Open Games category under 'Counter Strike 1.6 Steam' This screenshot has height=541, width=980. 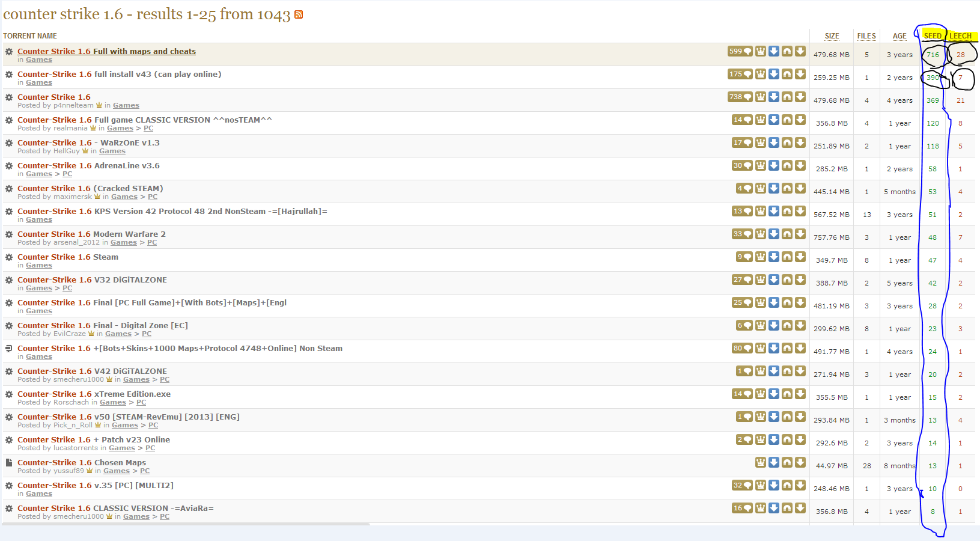tap(39, 265)
